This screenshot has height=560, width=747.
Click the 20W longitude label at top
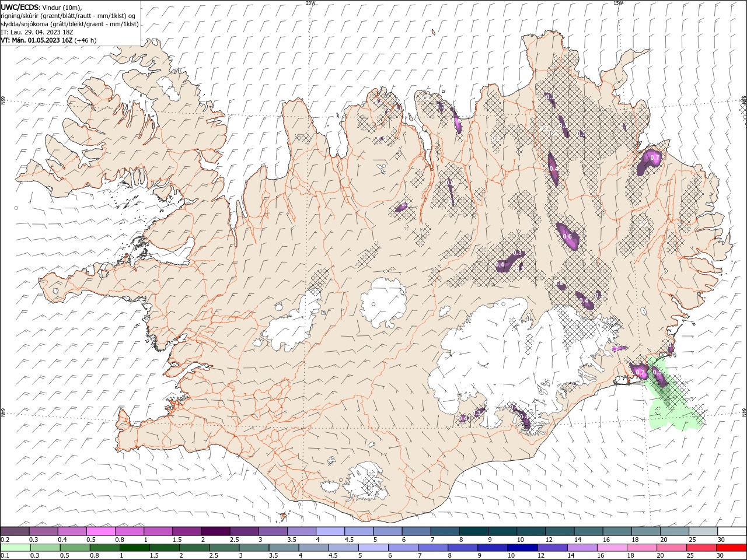click(310, 3)
